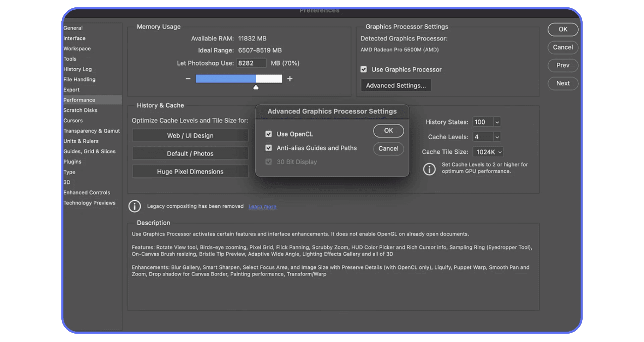This screenshot has height=342, width=644.
Task: Open the Learn more link
Action: [262, 206]
